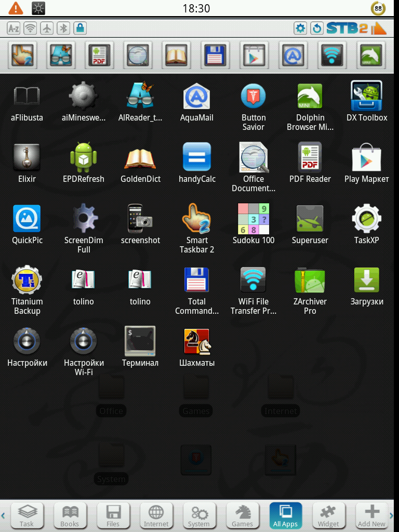This screenshot has width=399, height=532.
Task: Switch to the System tab
Action: tap(199, 516)
